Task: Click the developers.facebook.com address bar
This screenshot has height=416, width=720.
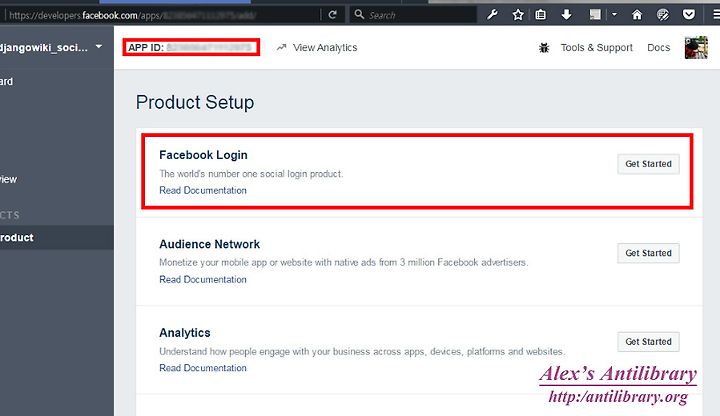Action: coord(161,15)
